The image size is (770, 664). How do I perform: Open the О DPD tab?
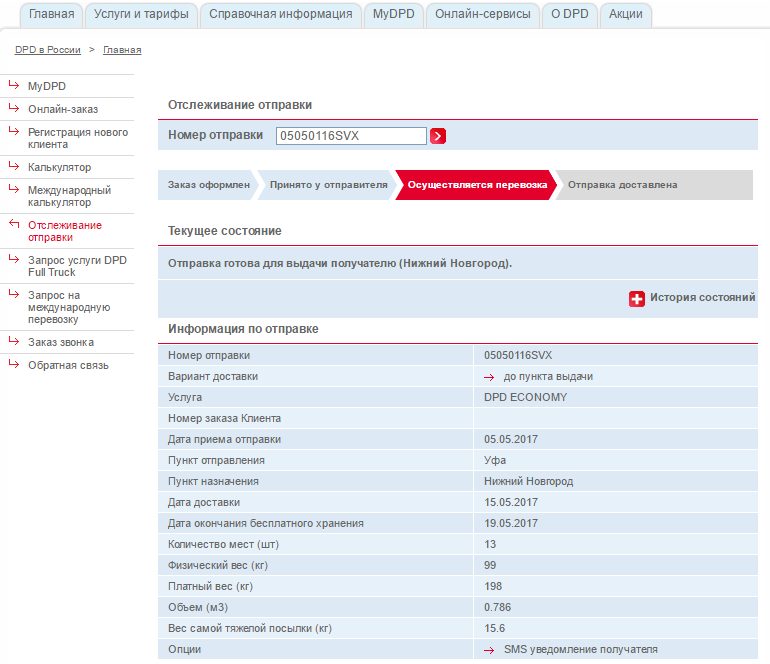pos(570,14)
